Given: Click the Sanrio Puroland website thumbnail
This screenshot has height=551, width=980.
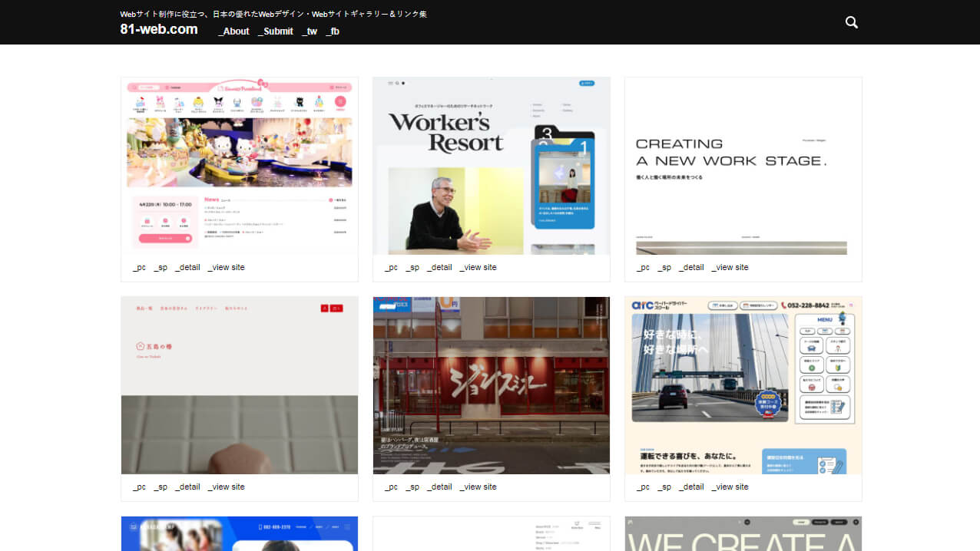Looking at the screenshot, I should (x=239, y=165).
